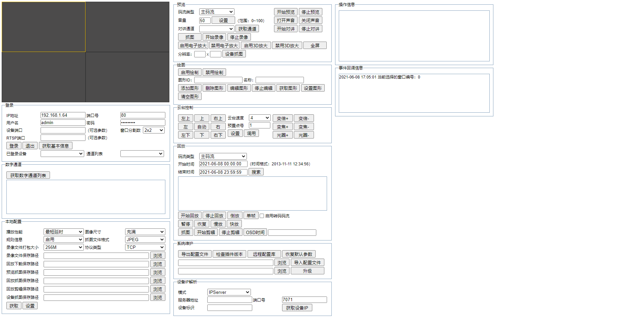The width and height of the screenshot is (644, 325).
Task: Open the 窗口分割数 2x2 split dropdown
Action: point(153,130)
